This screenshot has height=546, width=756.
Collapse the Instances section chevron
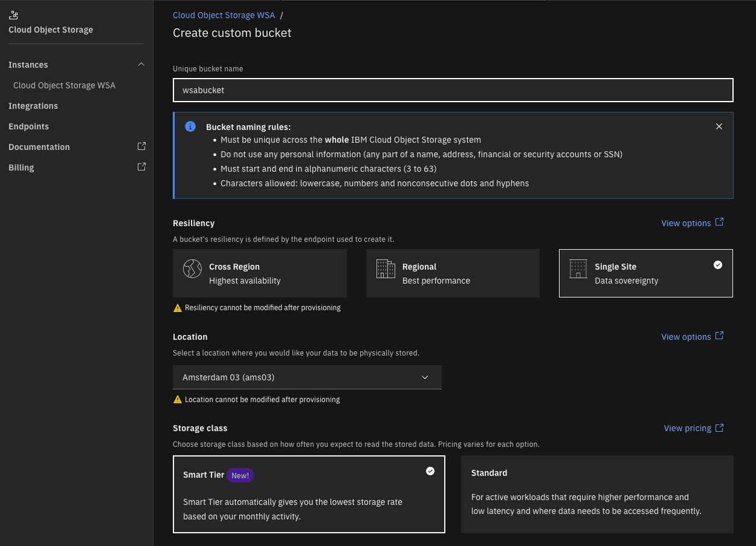(x=141, y=64)
